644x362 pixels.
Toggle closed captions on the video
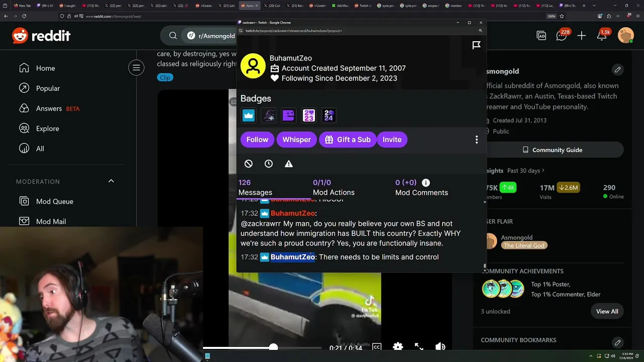[376, 347]
